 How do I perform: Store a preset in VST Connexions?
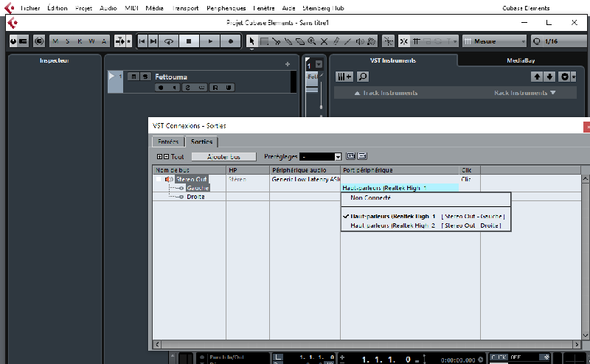(x=351, y=156)
